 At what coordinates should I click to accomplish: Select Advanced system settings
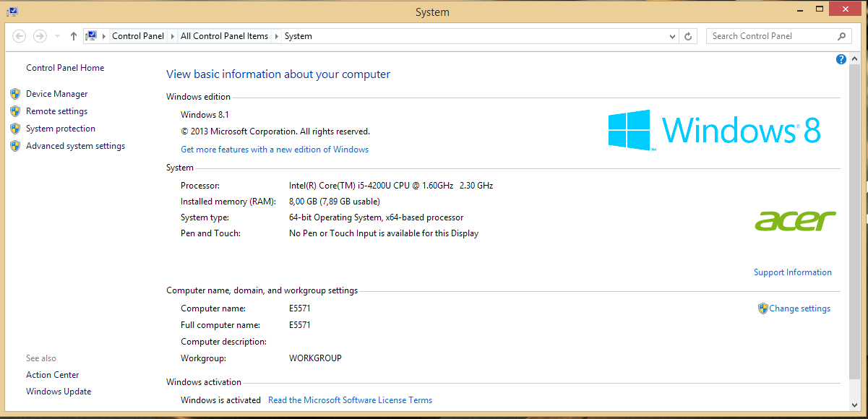pyautogui.click(x=75, y=145)
